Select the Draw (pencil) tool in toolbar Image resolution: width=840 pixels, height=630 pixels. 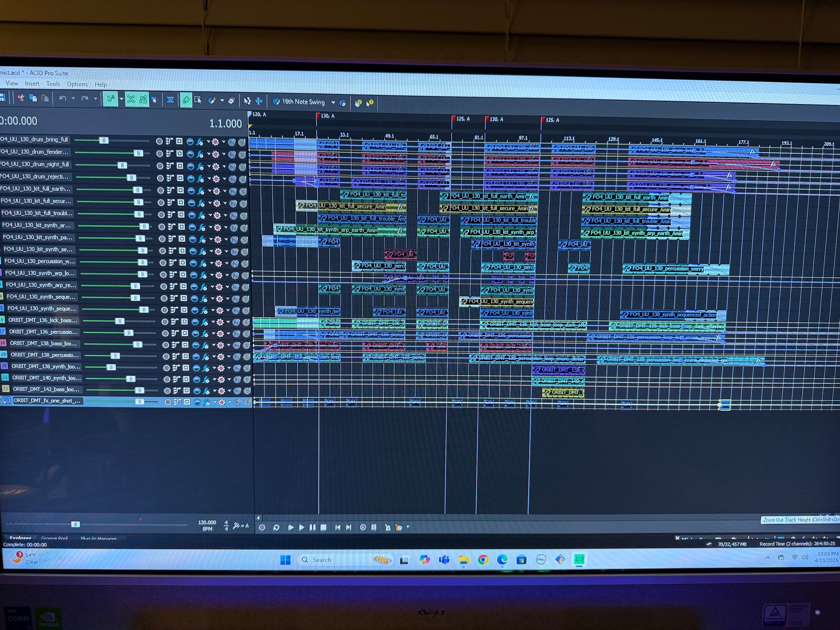186,100
